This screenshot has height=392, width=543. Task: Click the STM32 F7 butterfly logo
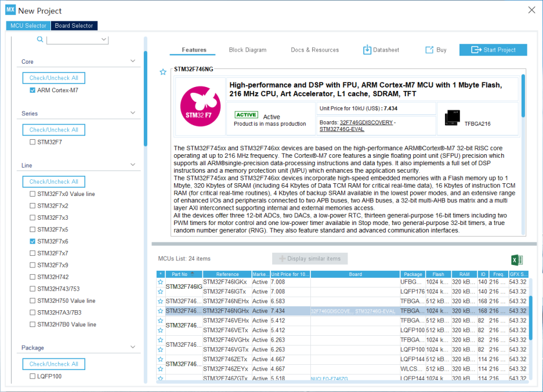(201, 106)
